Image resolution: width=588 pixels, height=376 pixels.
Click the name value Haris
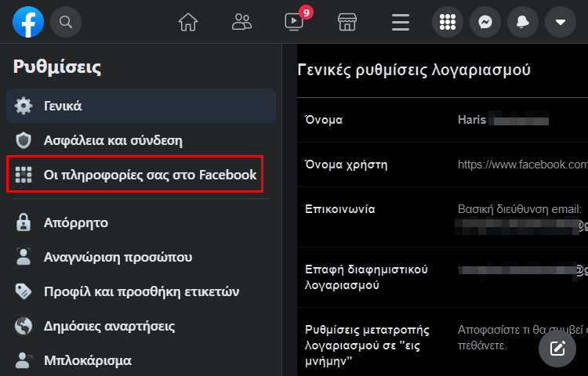(x=472, y=120)
